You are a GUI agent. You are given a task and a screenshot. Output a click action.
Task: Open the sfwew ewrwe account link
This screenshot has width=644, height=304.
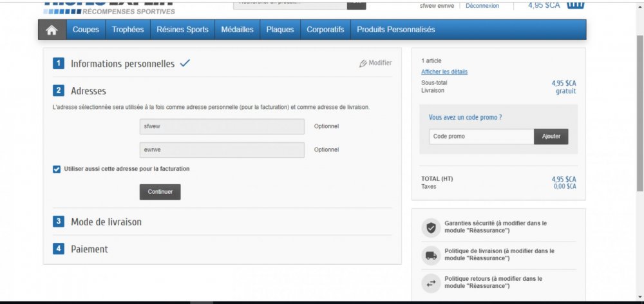pyautogui.click(x=437, y=6)
